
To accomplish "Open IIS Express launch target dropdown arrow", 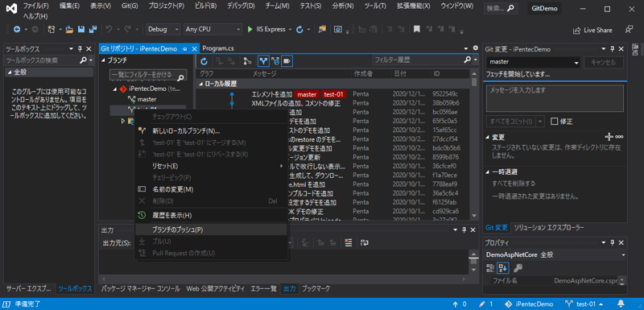I will (x=290, y=30).
